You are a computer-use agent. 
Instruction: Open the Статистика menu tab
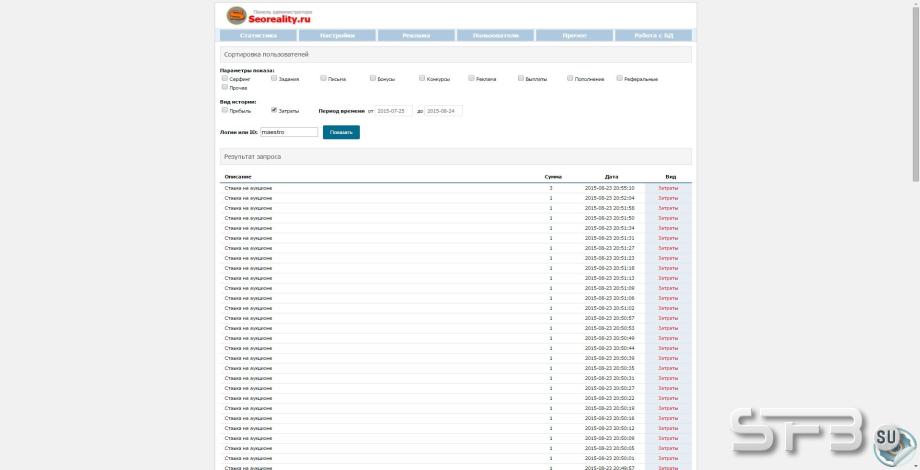coord(258,36)
